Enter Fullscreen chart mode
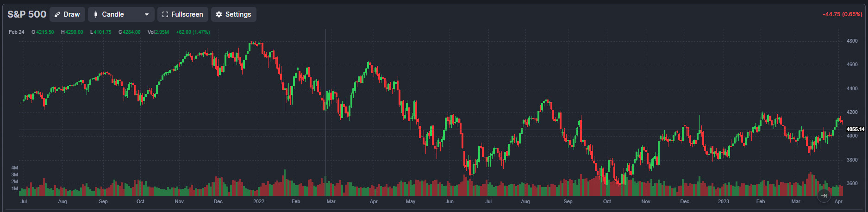Screen dimensions: 868x212 pos(182,14)
